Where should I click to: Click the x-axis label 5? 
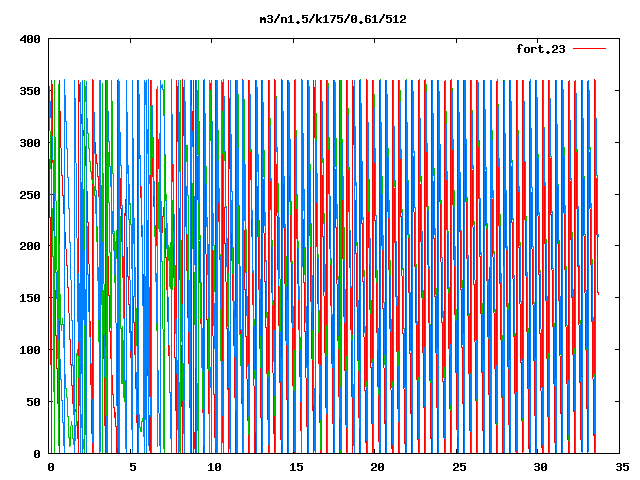click(x=132, y=467)
